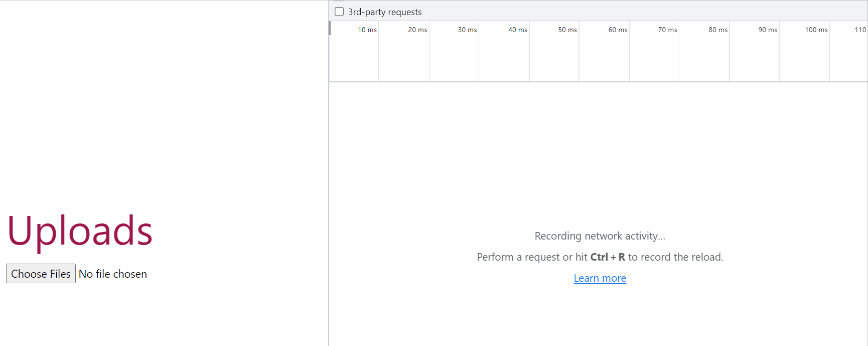
Task: Click the 50 ms timeline tick
Action: 567,30
